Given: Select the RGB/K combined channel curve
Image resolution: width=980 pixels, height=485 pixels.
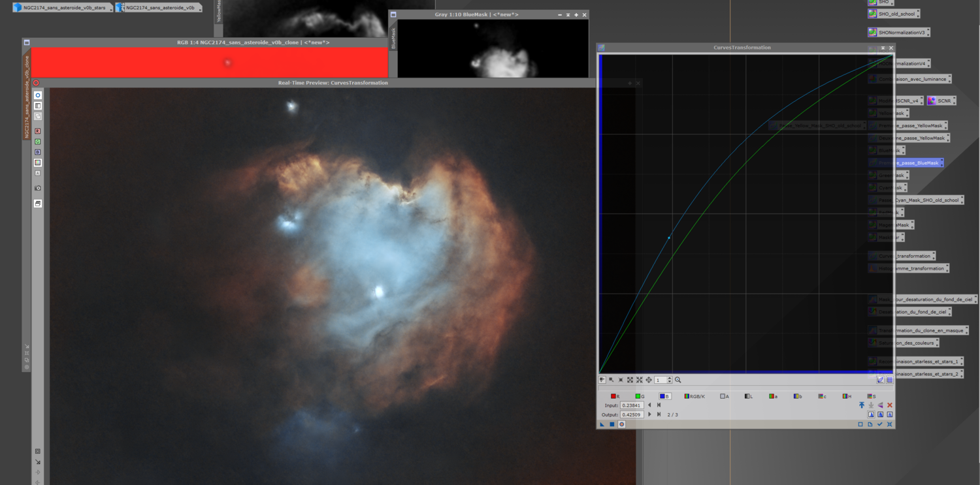Looking at the screenshot, I should coord(694,396).
